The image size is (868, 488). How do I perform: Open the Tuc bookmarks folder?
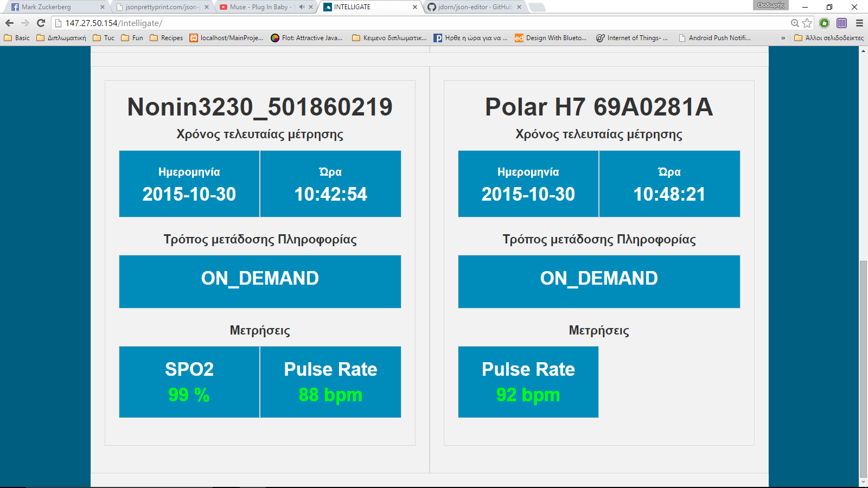(x=104, y=38)
